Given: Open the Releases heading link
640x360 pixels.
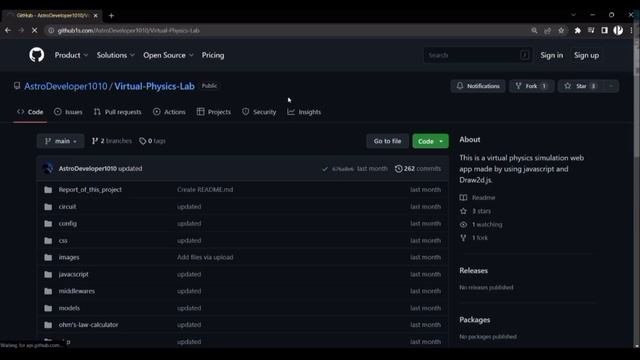Looking at the screenshot, I should [473, 271].
